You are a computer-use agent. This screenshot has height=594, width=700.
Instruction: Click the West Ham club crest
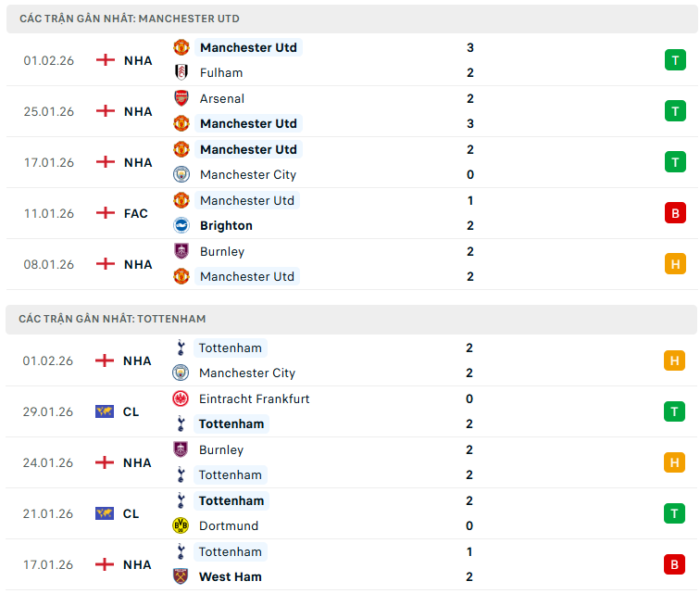tap(180, 576)
